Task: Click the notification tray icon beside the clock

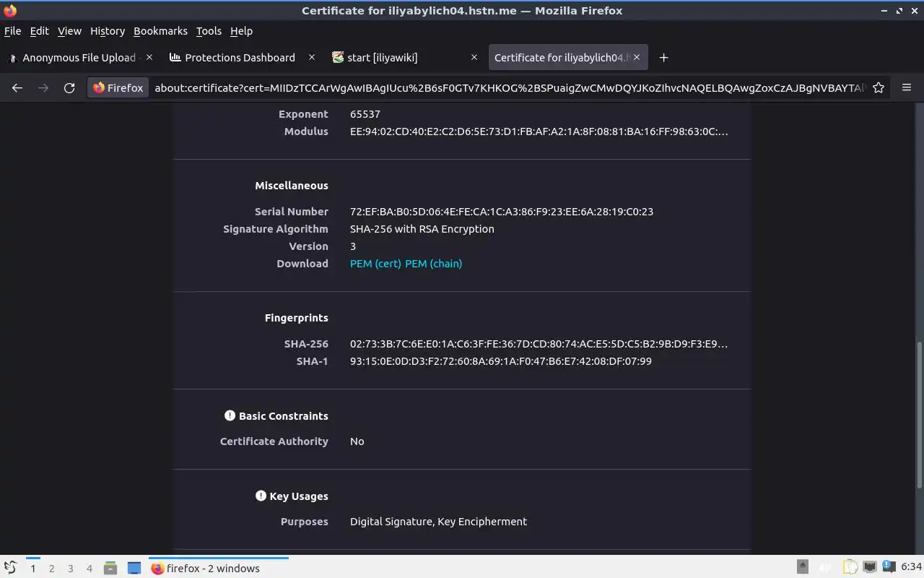Action: coord(889,567)
